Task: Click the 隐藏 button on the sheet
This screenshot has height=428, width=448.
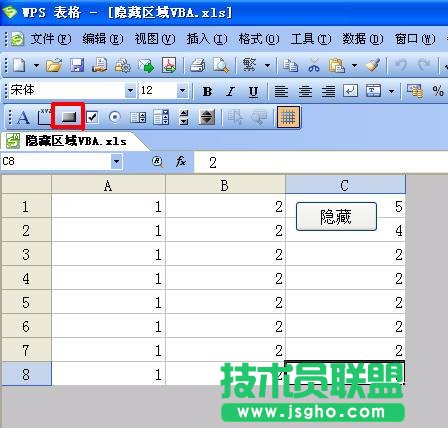Action: (x=336, y=217)
